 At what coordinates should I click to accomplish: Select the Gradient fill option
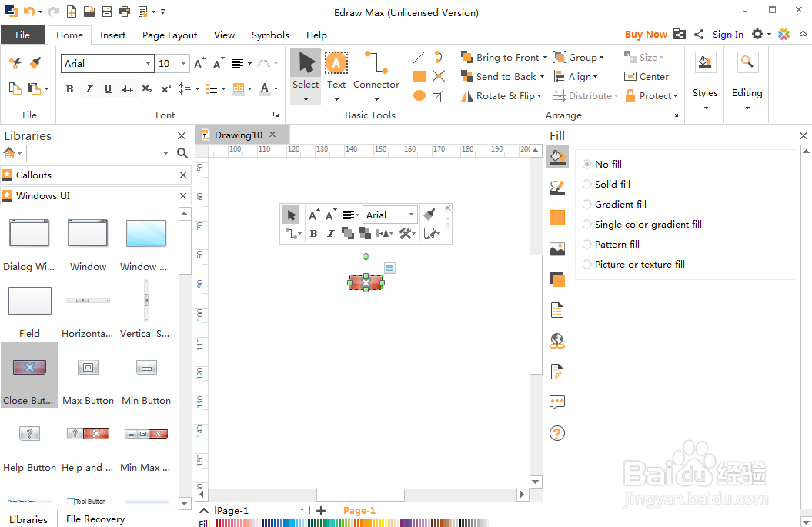pos(614,205)
